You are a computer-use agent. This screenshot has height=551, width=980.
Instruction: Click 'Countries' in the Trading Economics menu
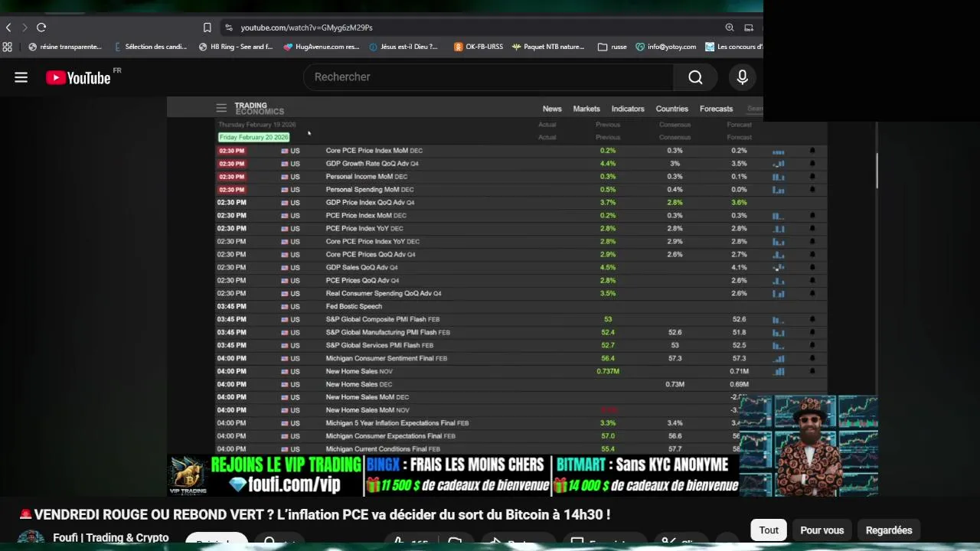[672, 109]
